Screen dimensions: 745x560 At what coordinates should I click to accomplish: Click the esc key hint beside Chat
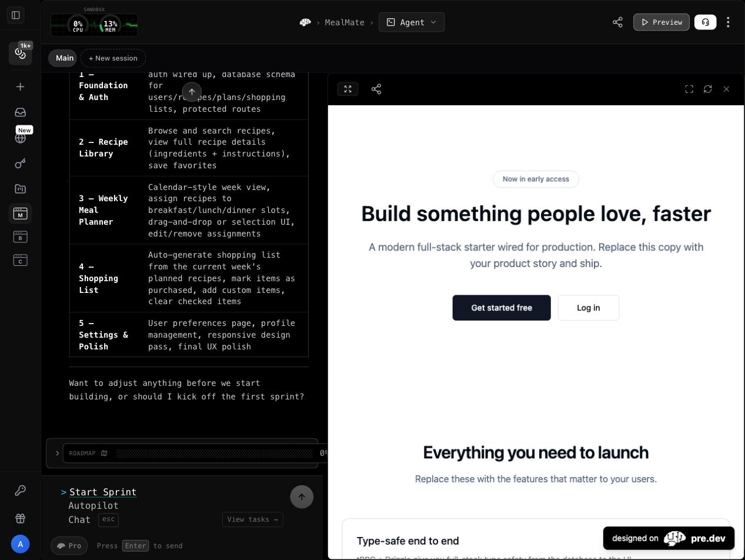click(x=108, y=520)
